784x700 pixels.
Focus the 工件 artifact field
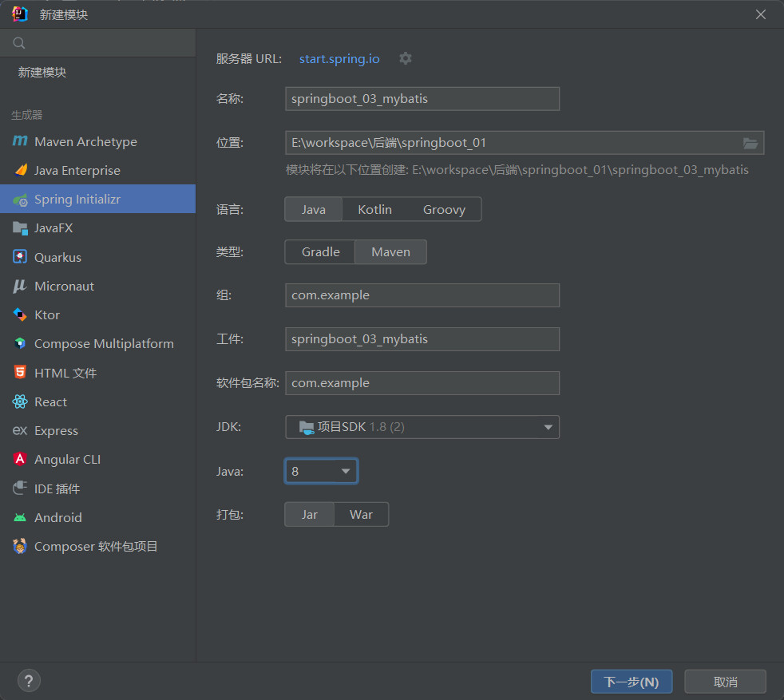(x=422, y=339)
